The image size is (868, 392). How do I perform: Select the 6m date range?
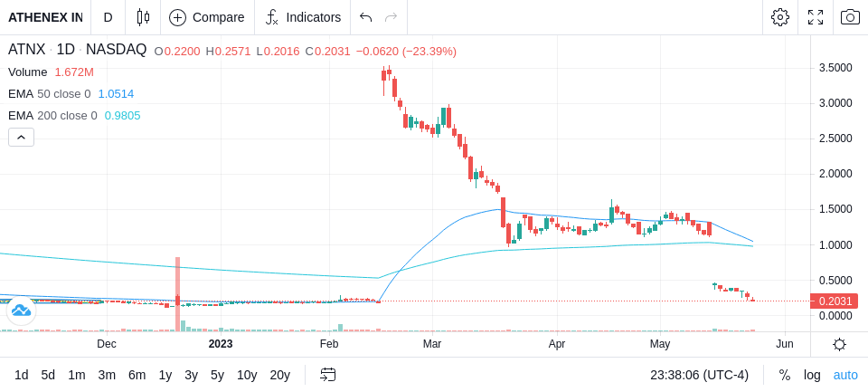click(x=137, y=375)
